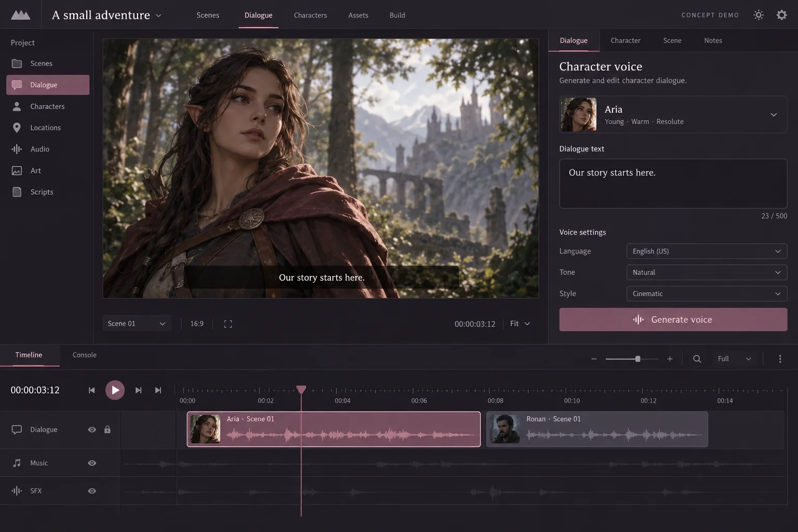Jump to timeline start with skip-back button
The image size is (798, 532).
point(91,390)
